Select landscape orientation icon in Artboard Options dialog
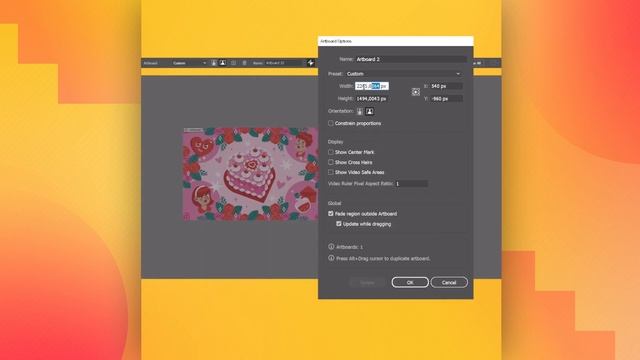The image size is (640, 360). pyautogui.click(x=369, y=111)
